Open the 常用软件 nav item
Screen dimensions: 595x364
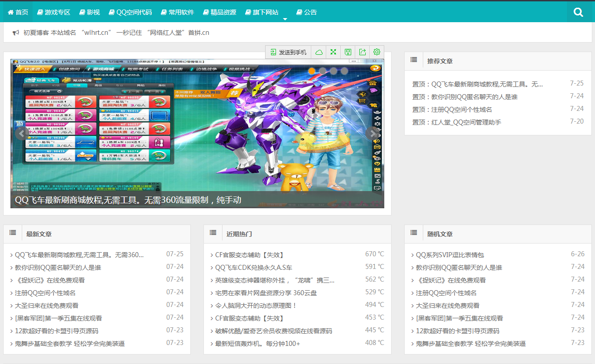pos(178,12)
